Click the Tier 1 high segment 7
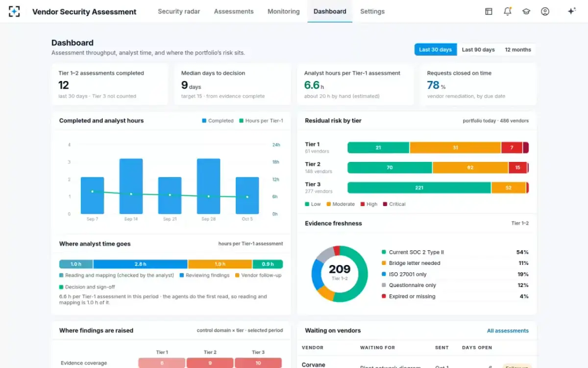The width and height of the screenshot is (588, 368). click(x=512, y=148)
